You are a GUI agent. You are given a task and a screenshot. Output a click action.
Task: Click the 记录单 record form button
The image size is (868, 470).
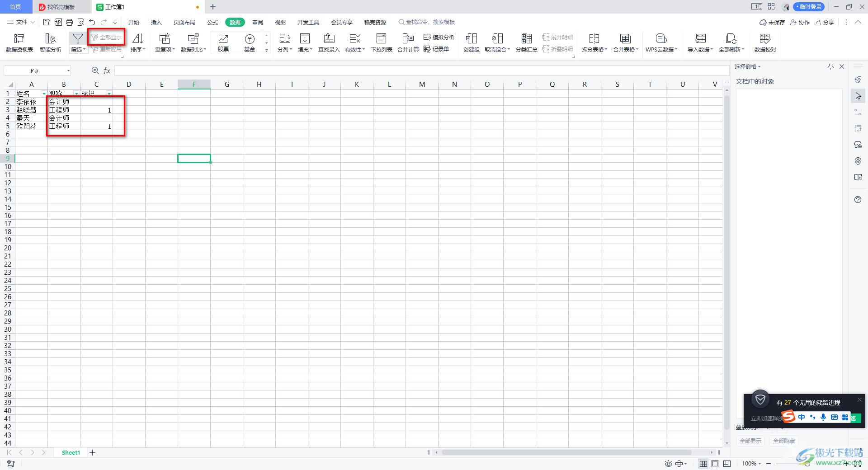click(436, 49)
